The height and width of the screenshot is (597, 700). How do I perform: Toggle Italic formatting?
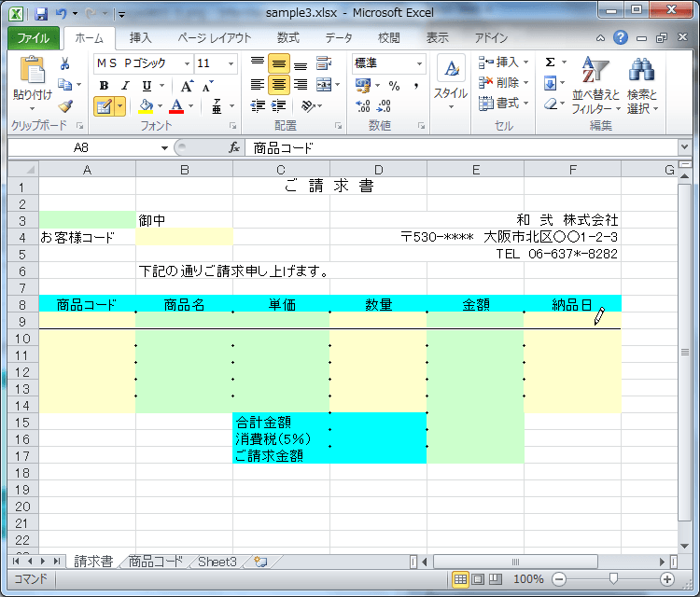tap(125, 85)
